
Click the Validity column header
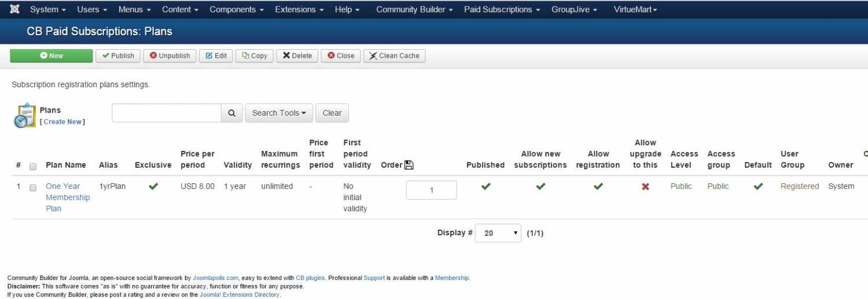pos(238,165)
